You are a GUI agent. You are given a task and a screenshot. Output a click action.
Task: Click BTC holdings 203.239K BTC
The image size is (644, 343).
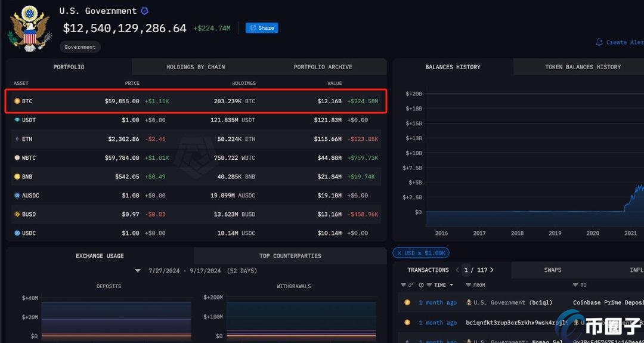[234, 101]
